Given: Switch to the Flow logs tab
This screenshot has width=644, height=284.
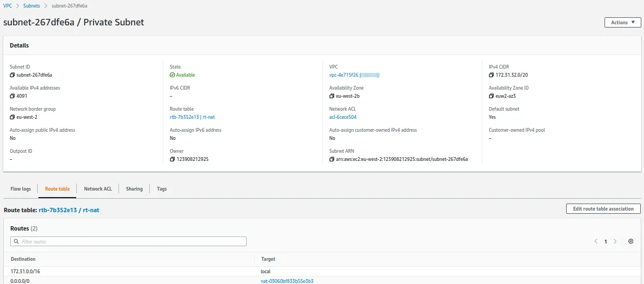Looking at the screenshot, I should click(21, 189).
